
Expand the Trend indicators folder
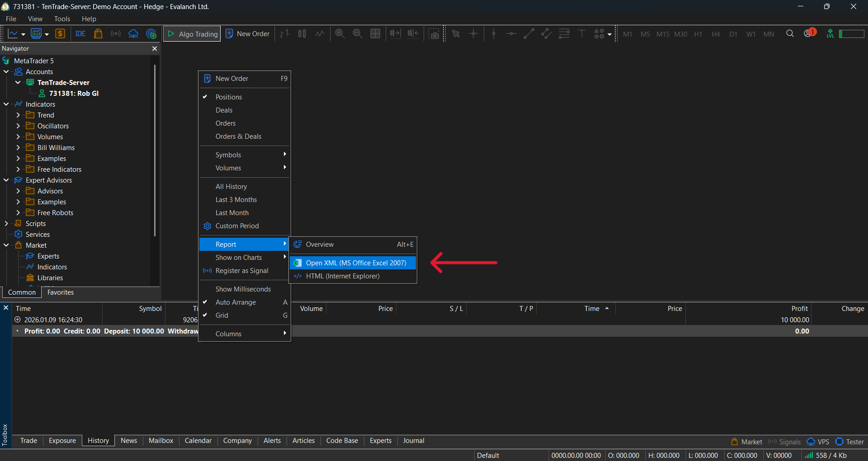18,115
